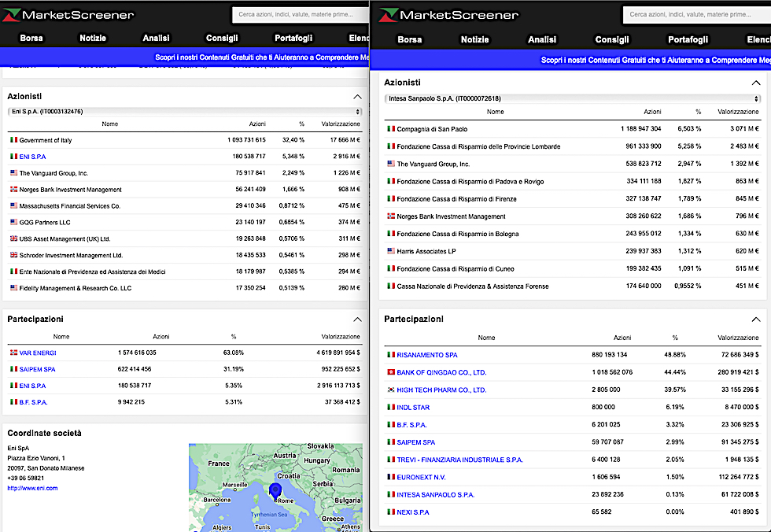Click the MarketScreener logo in the Intesa Sanpaolo window
This screenshot has width=771, height=532.
tap(448, 15)
